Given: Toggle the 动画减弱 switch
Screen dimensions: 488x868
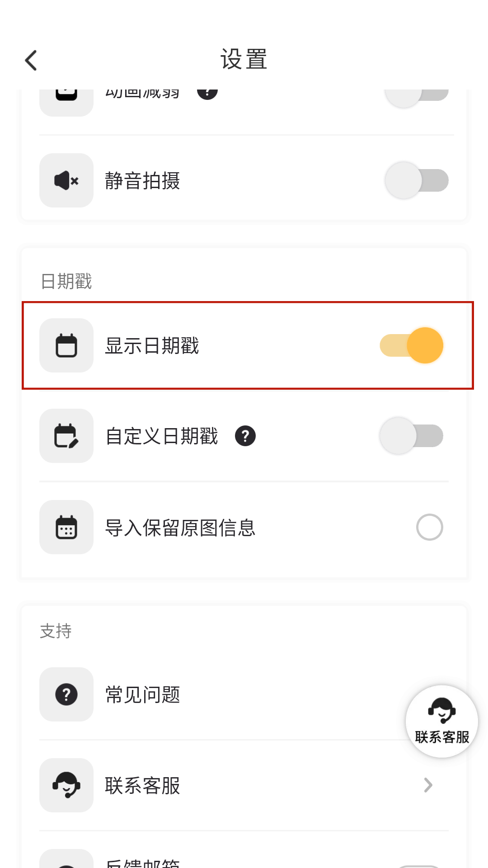Looking at the screenshot, I should point(416,94).
